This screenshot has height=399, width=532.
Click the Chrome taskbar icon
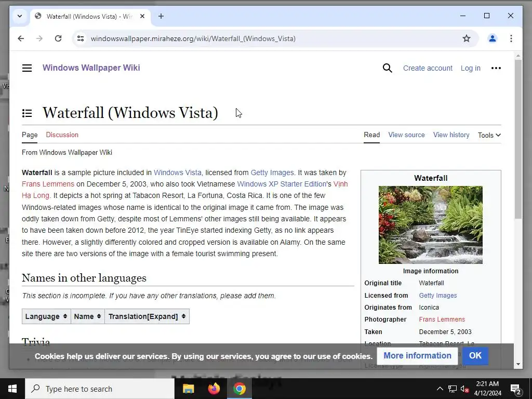239,389
